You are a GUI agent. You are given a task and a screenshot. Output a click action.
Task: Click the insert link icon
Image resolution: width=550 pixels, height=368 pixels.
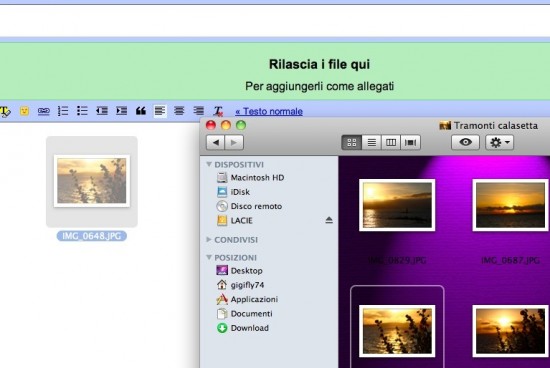click(43, 111)
